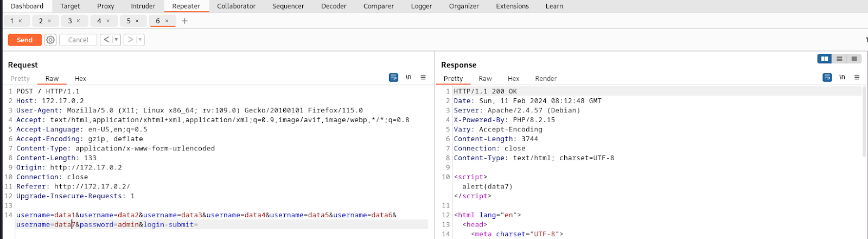Open the Response options menu
Image resolution: width=868 pixels, height=239 pixels.
857,78
